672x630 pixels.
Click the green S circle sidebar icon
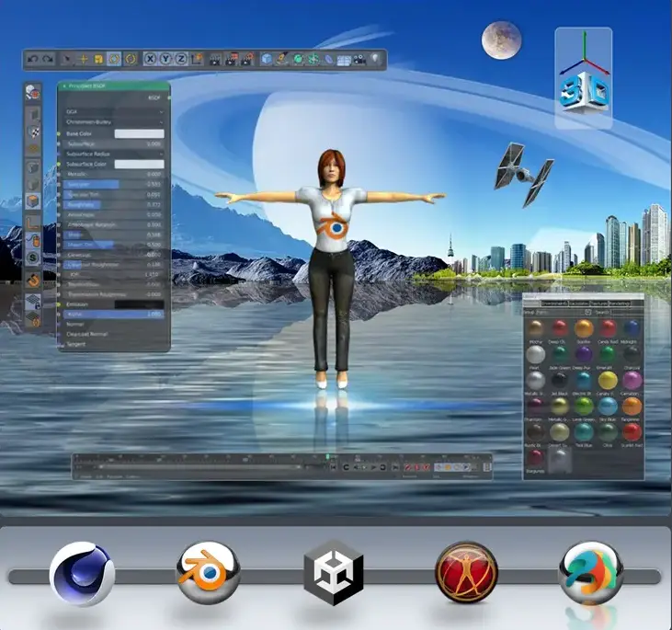point(33,258)
